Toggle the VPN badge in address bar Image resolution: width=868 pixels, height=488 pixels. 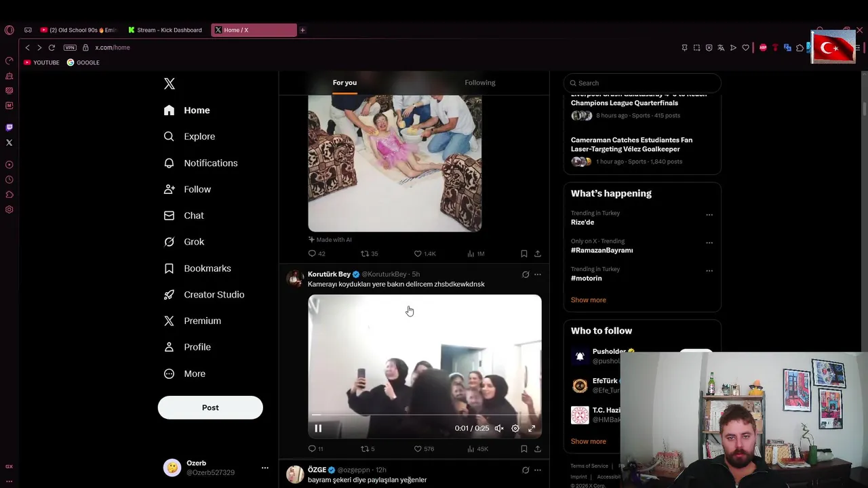click(70, 47)
